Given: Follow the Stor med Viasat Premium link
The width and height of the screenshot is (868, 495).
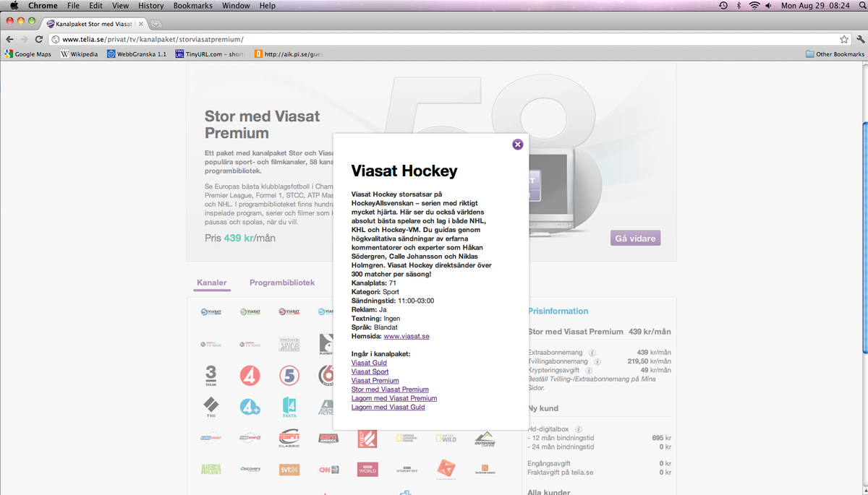Looking at the screenshot, I should [390, 389].
